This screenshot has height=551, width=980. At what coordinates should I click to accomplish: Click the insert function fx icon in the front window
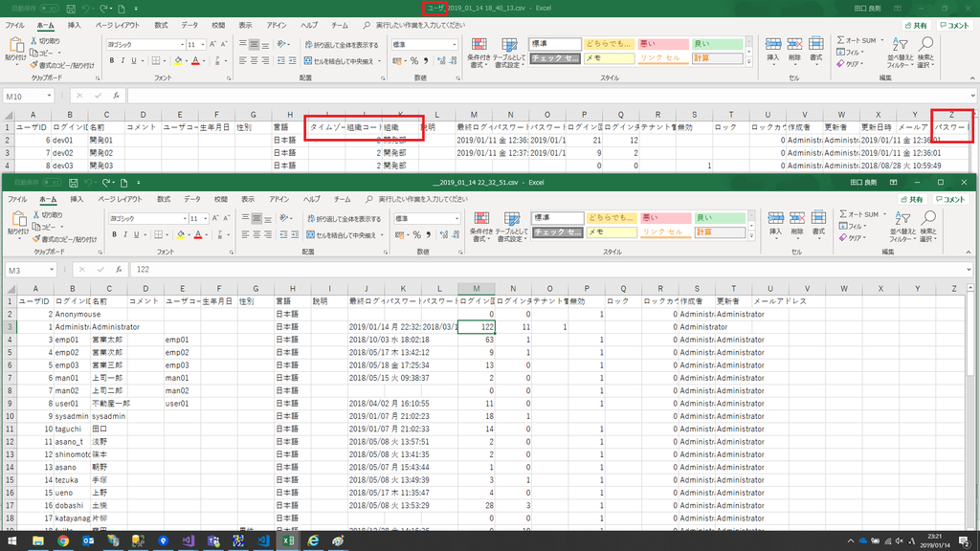tap(118, 270)
